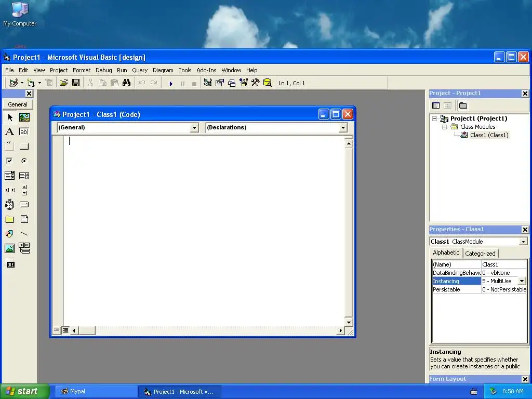This screenshot has height=399, width=532.
Task: Select the OptionButton control in the toolbox
Action: [24, 161]
